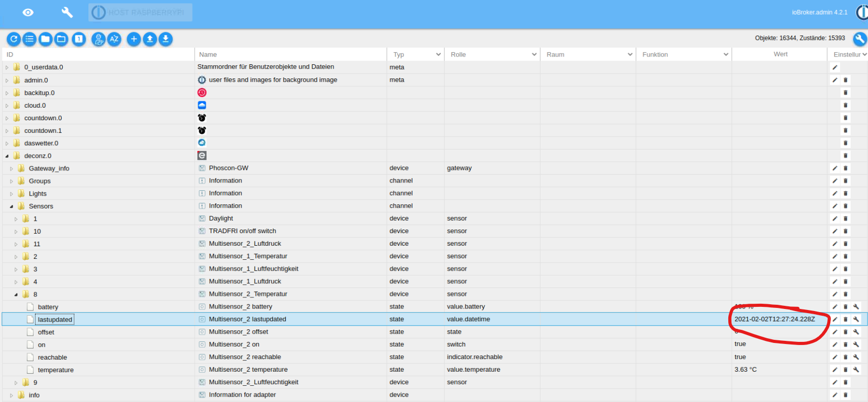Open settings wrench next to object count
868x402 pixels.
(860, 39)
